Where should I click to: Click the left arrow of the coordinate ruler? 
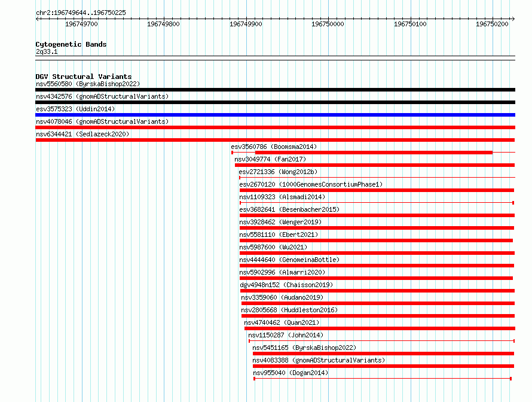[37, 19]
